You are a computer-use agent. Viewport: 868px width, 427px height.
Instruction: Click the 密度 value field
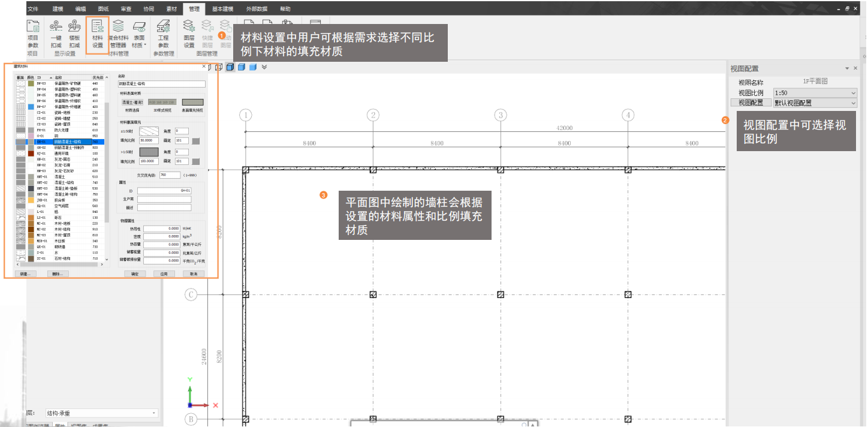pos(162,236)
